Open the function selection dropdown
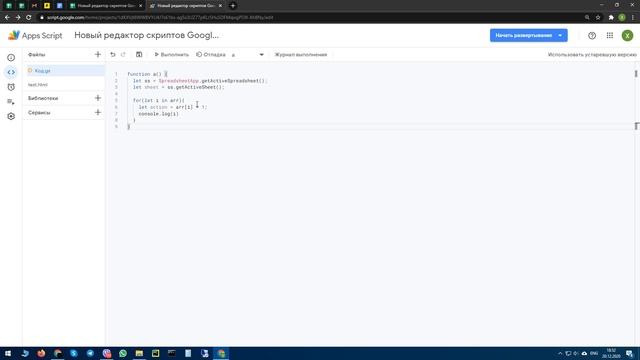 point(248,54)
